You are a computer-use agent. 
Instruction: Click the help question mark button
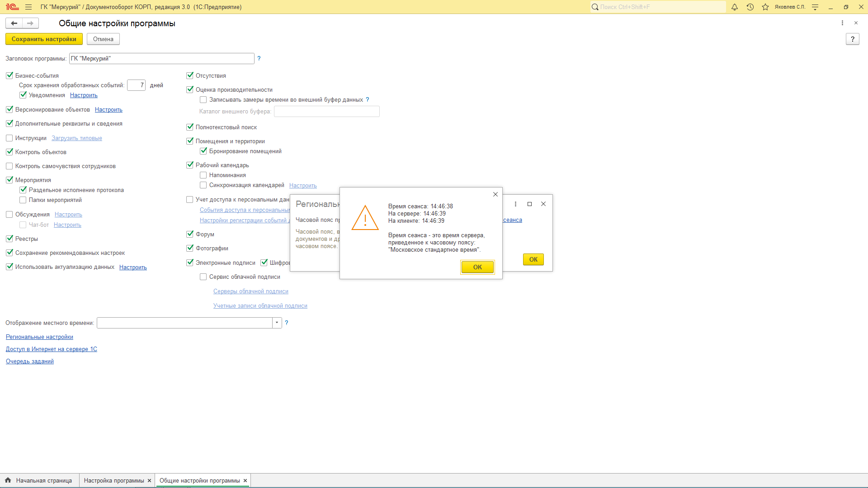pos(852,39)
